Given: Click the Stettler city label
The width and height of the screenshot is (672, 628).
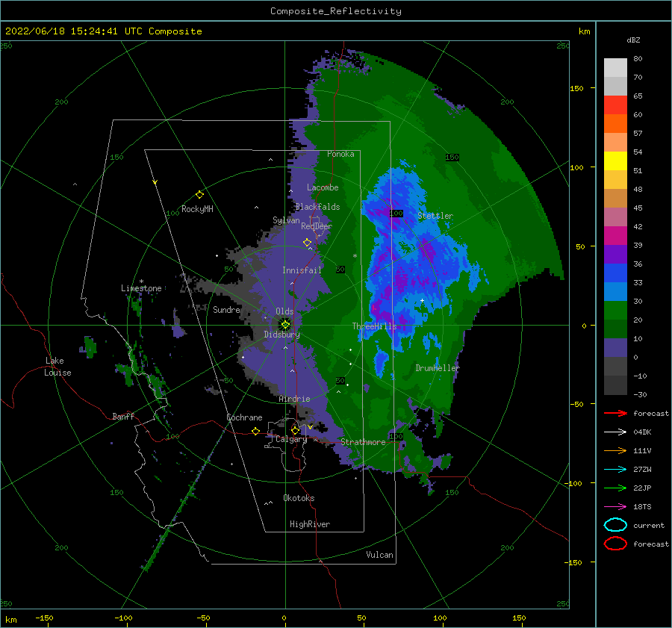Looking at the screenshot, I should click(435, 216).
